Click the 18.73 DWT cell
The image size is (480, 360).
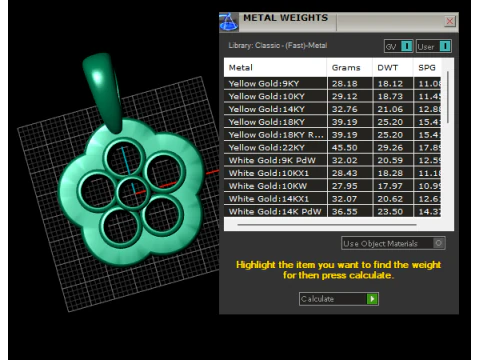[x=393, y=96]
